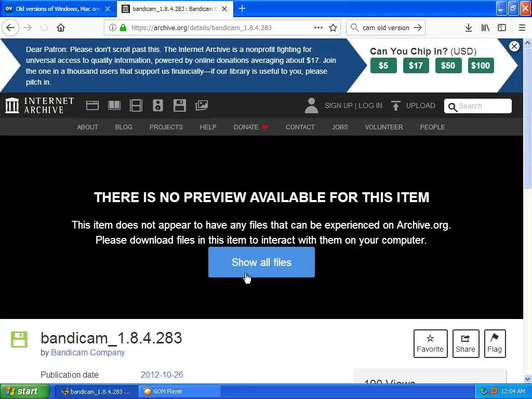Switch to GOM Player in taskbar

(180, 392)
